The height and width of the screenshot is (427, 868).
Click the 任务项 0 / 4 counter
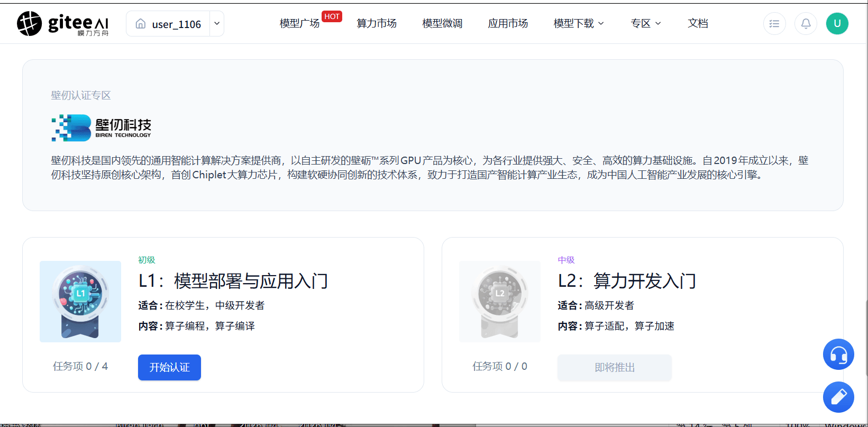pyautogui.click(x=80, y=366)
